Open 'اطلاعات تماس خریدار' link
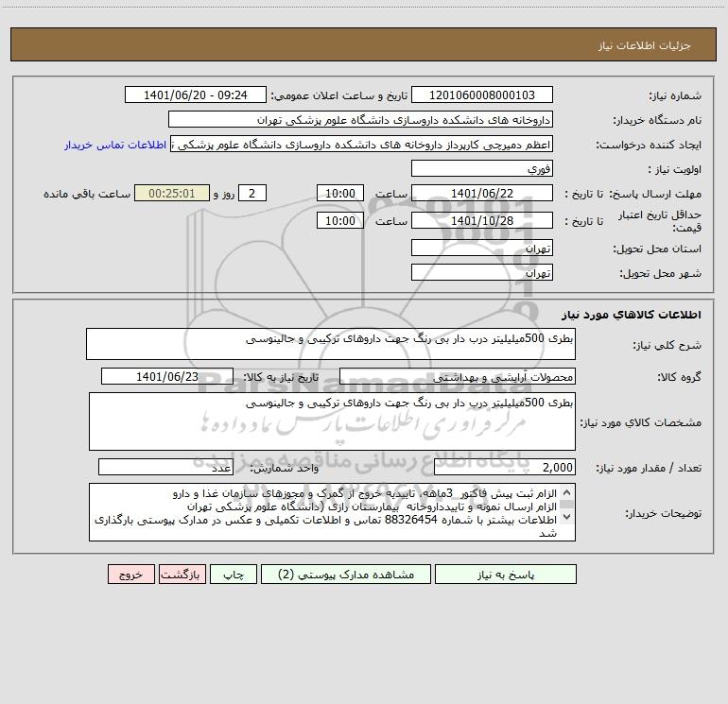 tap(115, 145)
